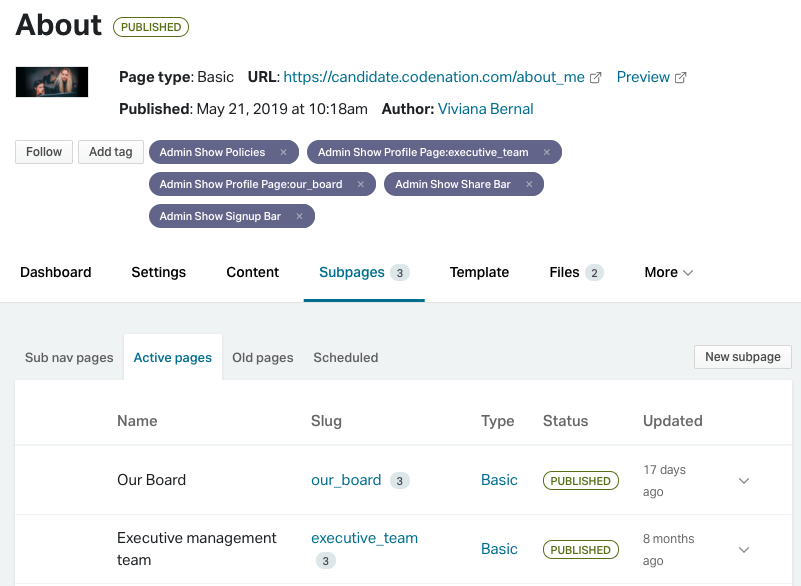The width and height of the screenshot is (801, 586).
Task: Expand options chevron for Executive management team
Action: point(744,550)
